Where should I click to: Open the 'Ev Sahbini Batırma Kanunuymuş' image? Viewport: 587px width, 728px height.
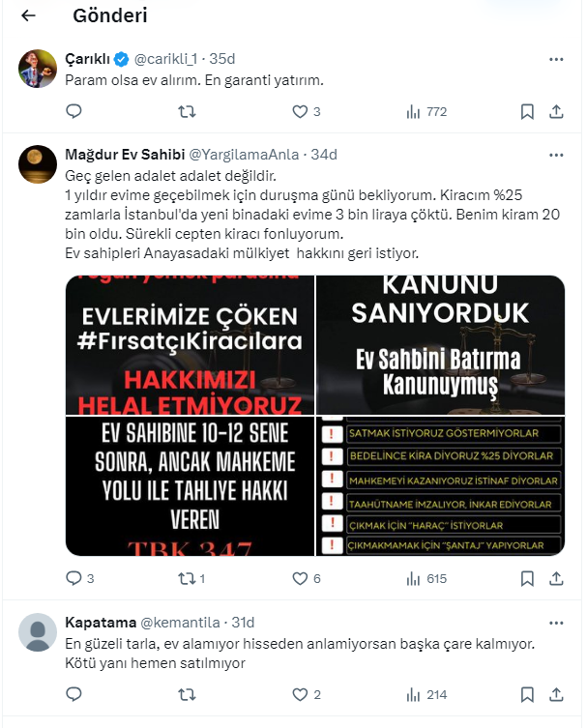(x=440, y=344)
